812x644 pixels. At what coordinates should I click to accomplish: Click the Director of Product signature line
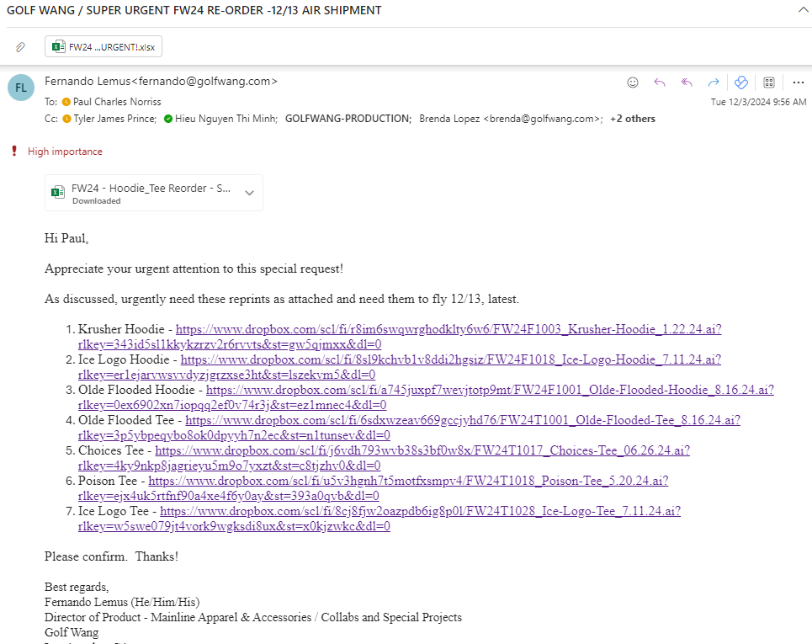point(253,618)
